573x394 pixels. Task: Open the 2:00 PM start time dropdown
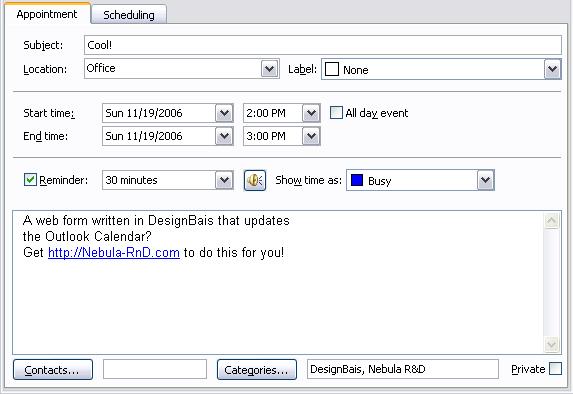click(x=311, y=113)
